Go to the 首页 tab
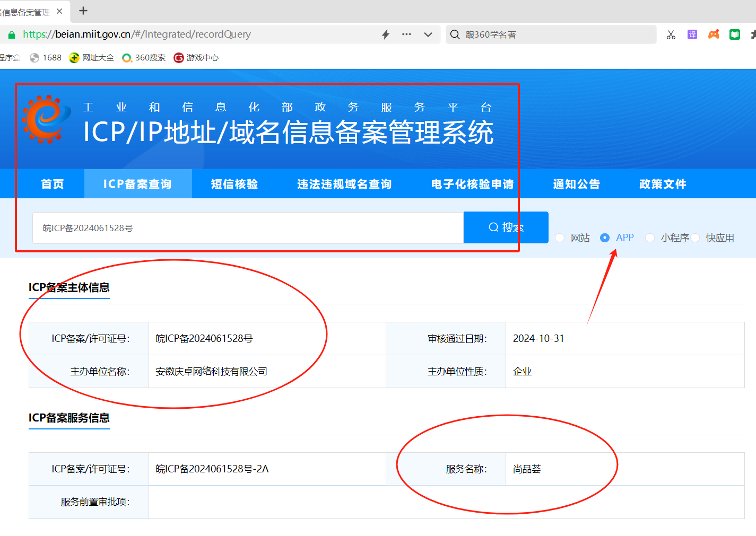 (x=53, y=184)
